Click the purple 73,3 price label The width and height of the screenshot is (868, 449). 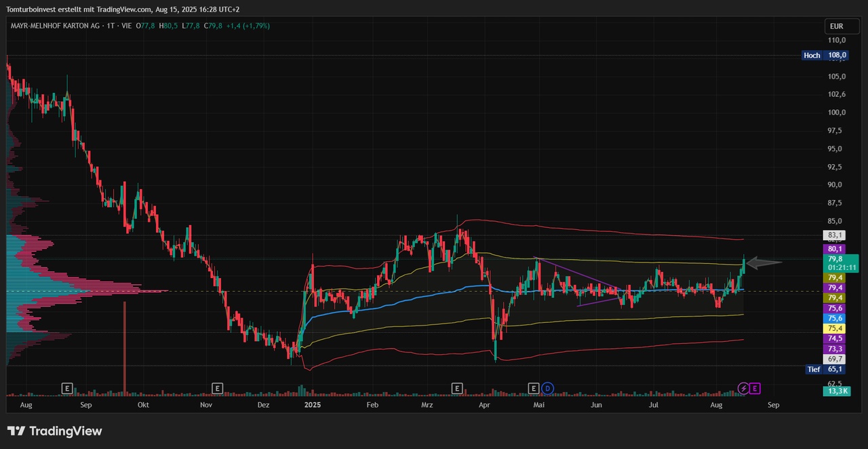click(x=835, y=349)
